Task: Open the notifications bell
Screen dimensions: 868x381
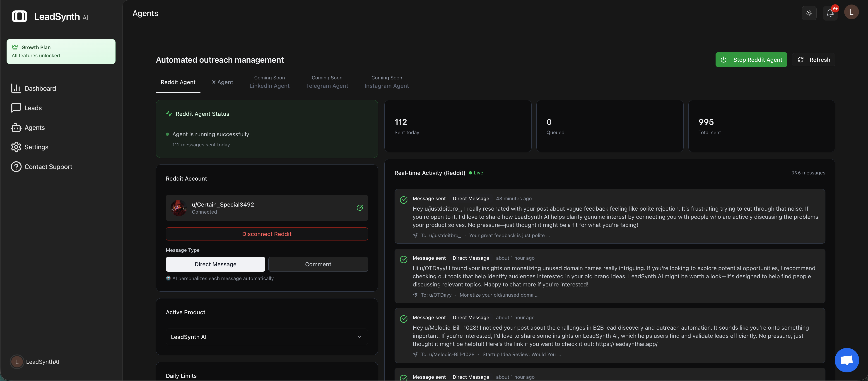Action: tap(830, 13)
